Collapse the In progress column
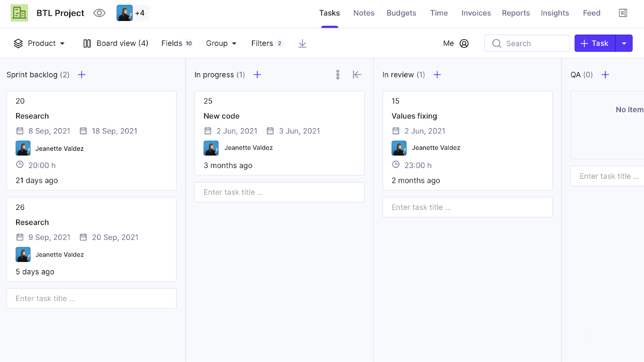 coord(357,74)
